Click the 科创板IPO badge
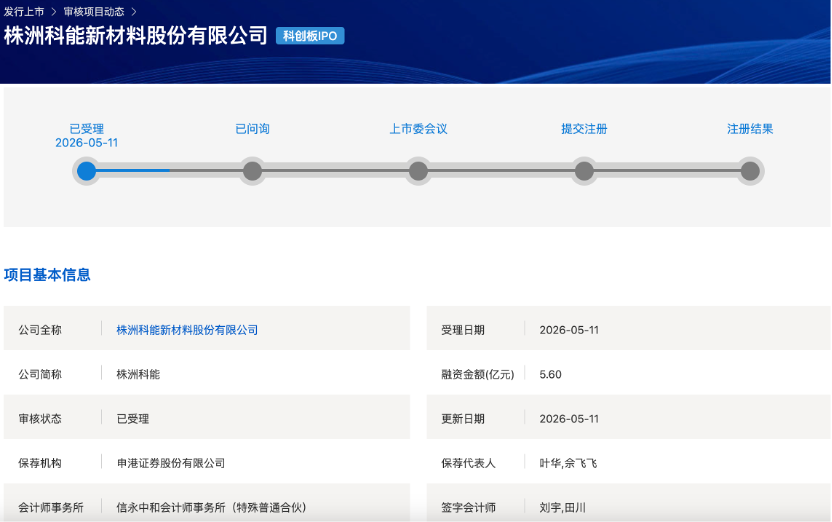 (310, 36)
